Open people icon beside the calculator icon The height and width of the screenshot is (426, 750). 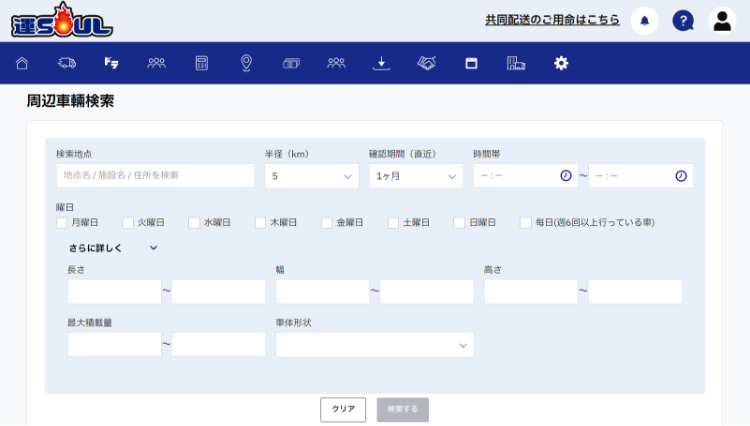[x=156, y=63]
